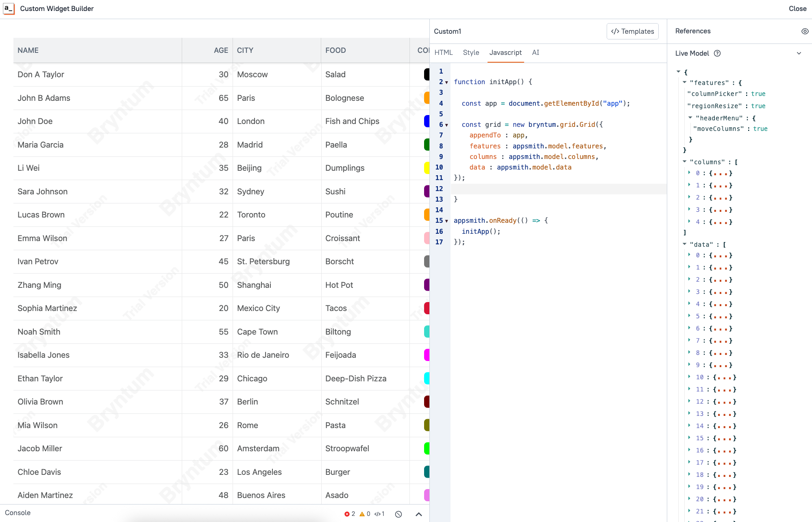Click the lime swatch in Jacob Miller row
Image resolution: width=812 pixels, height=522 pixels.
pos(427,448)
